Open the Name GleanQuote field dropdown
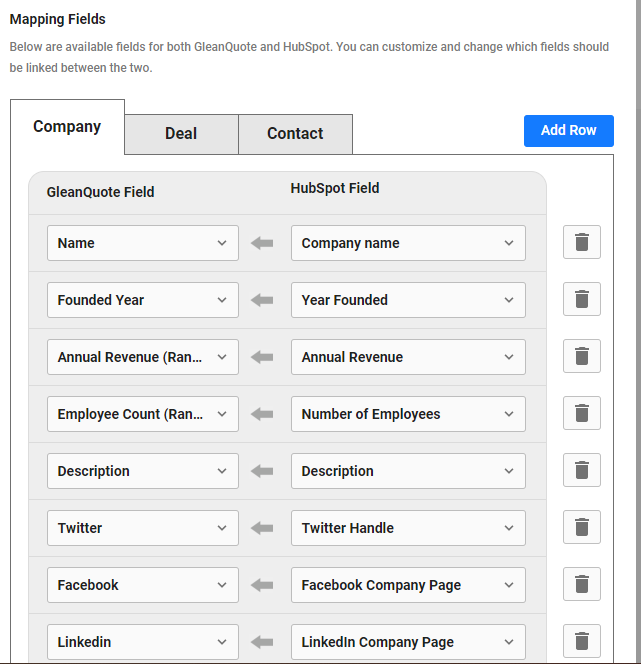The height and width of the screenshot is (664, 641). tap(143, 243)
